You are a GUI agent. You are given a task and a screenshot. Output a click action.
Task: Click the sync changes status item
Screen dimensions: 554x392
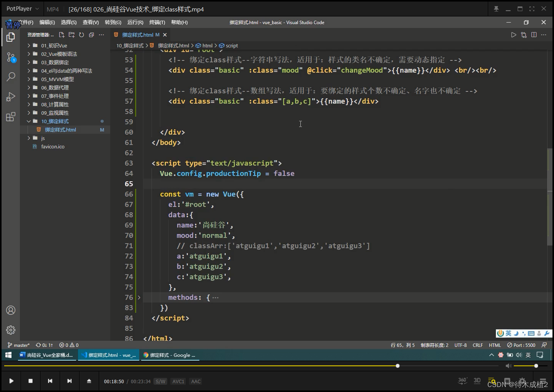pos(44,345)
